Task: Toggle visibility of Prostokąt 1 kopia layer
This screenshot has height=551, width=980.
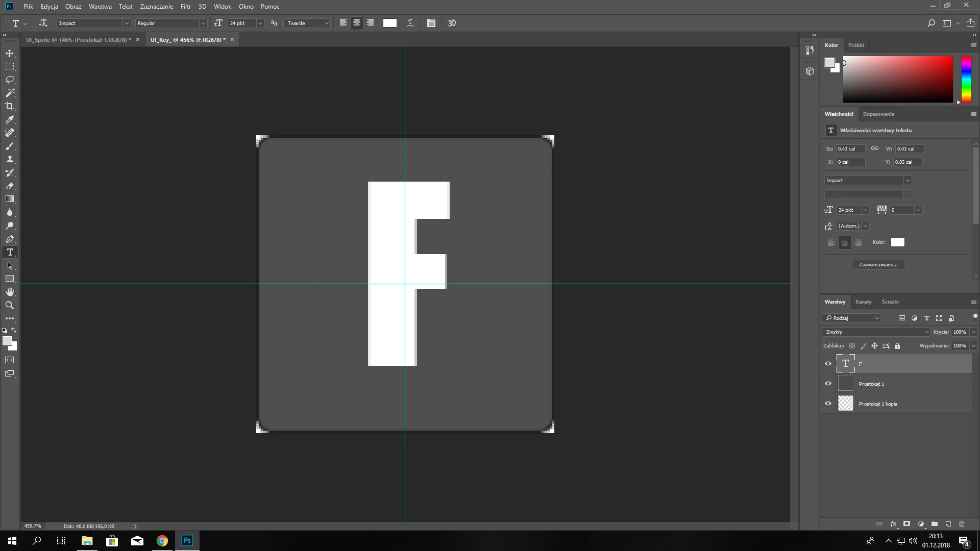Action: tap(828, 404)
